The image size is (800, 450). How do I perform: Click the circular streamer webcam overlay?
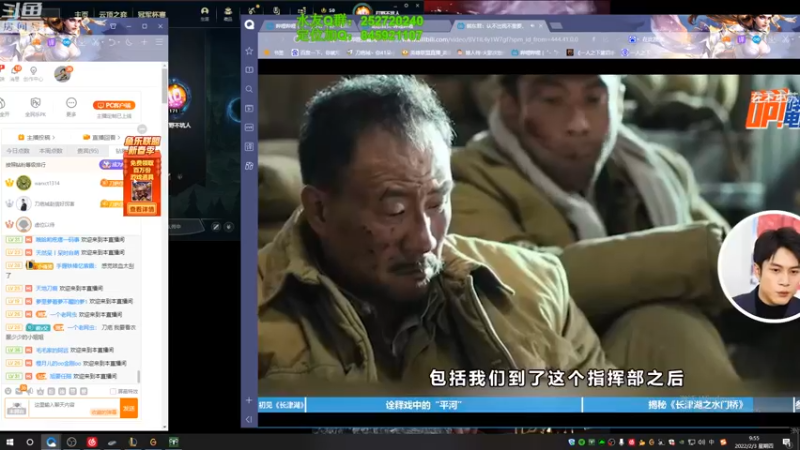pyautogui.click(x=759, y=266)
